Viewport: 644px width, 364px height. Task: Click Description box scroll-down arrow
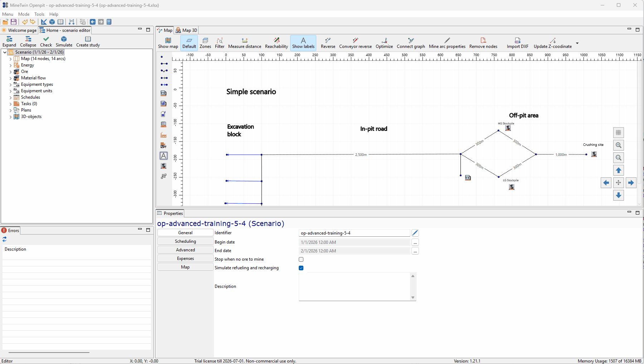[413, 297]
